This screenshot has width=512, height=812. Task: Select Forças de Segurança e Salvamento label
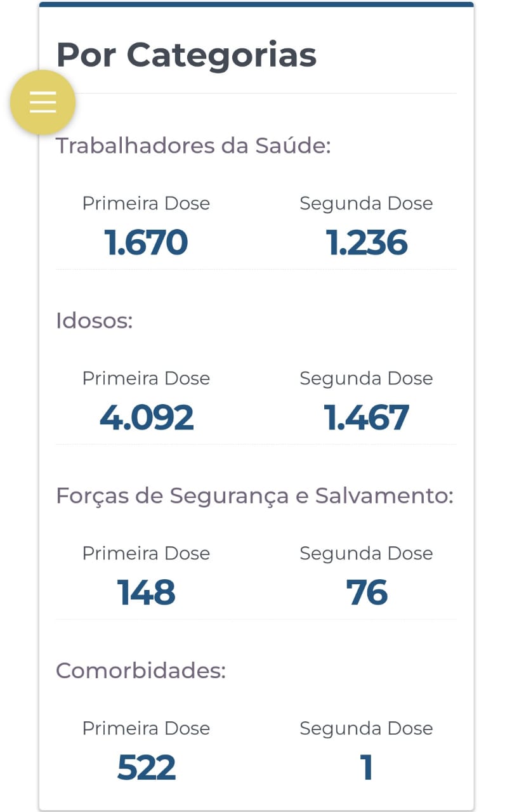tap(254, 496)
